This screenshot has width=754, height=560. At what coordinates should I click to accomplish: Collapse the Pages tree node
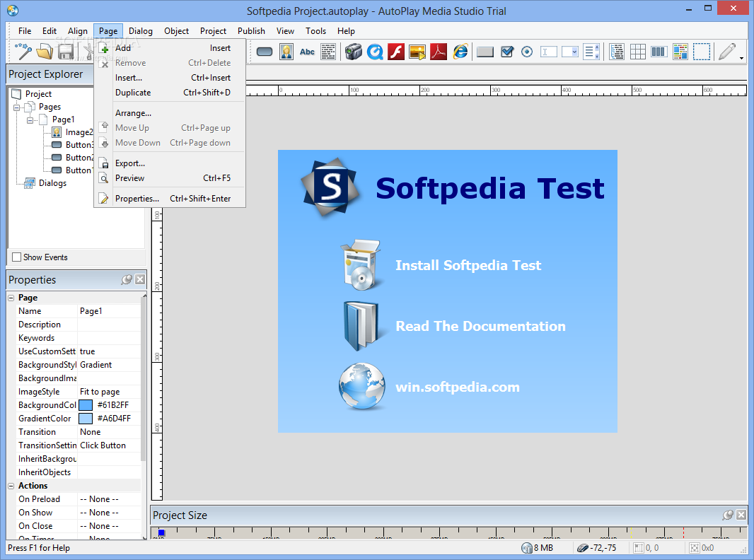17,107
